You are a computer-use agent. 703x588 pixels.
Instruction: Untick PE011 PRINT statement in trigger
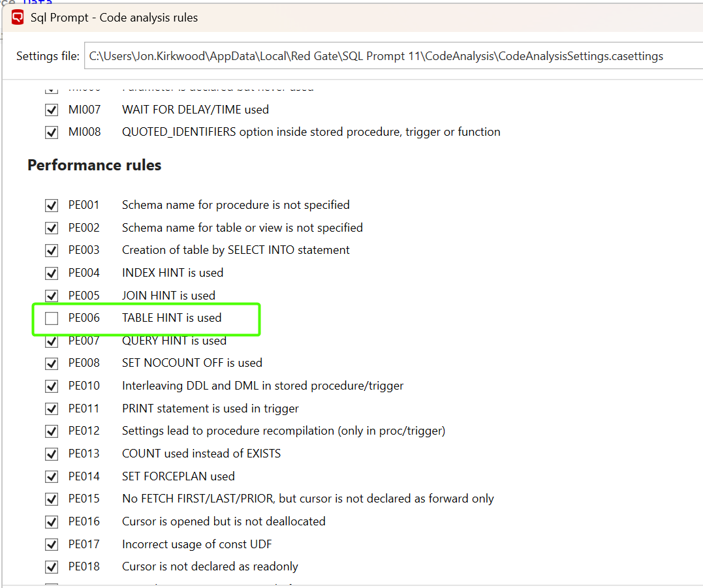point(52,409)
